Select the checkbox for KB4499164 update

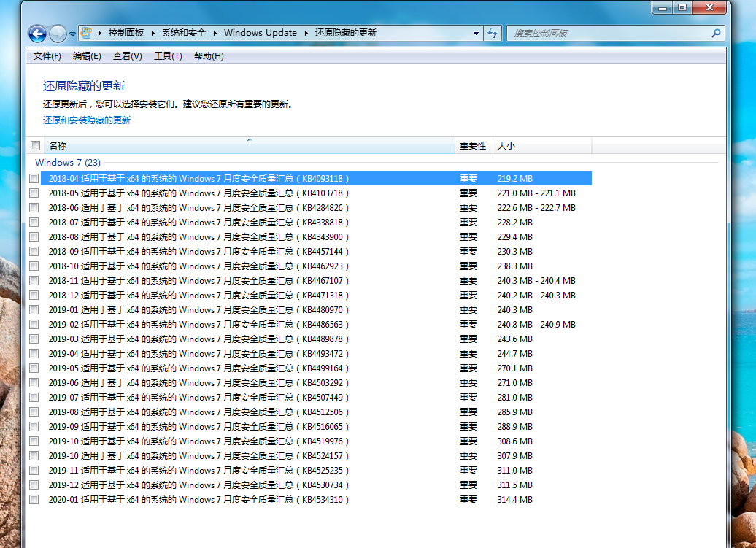tap(34, 368)
